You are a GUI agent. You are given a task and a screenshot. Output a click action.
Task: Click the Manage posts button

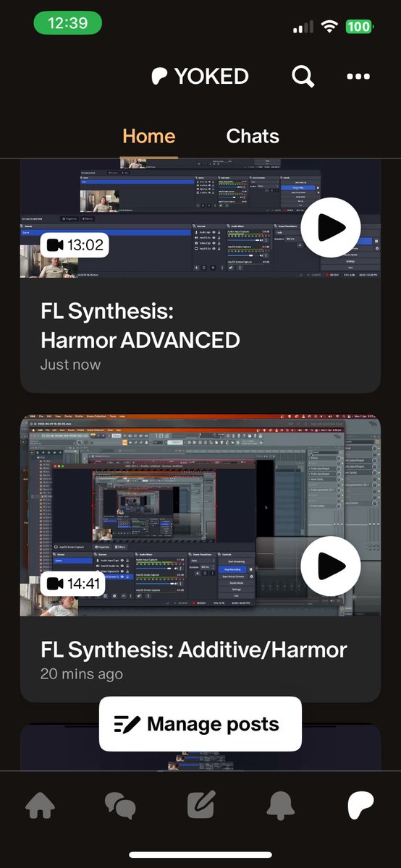coord(200,724)
